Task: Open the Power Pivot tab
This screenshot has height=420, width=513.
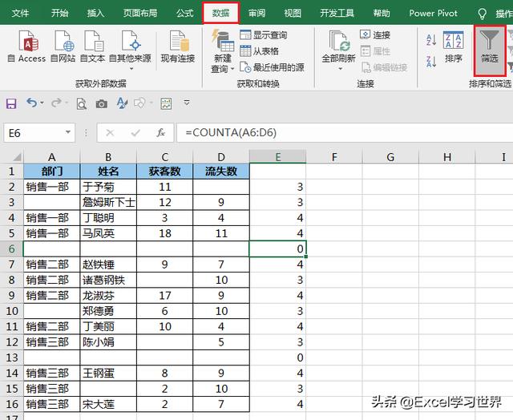Action: coord(433,13)
